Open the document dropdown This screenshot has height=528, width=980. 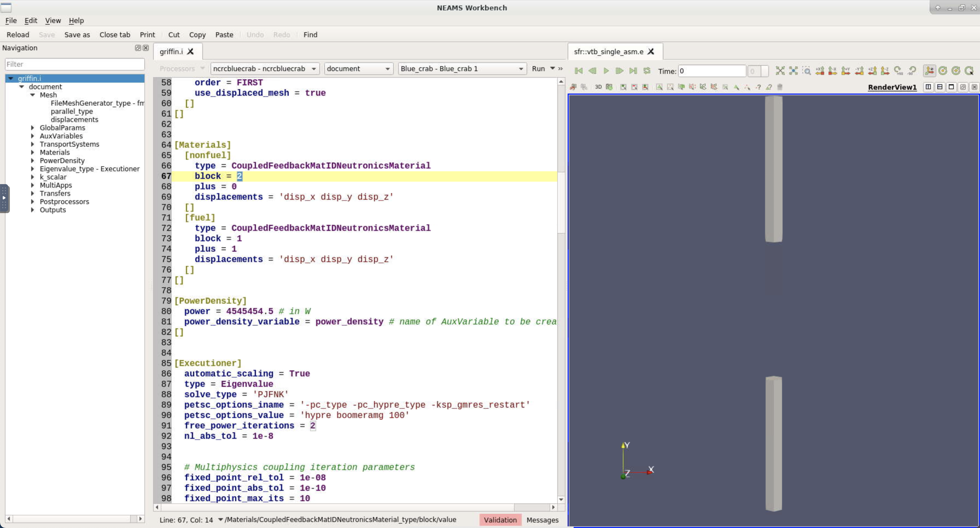coord(358,68)
